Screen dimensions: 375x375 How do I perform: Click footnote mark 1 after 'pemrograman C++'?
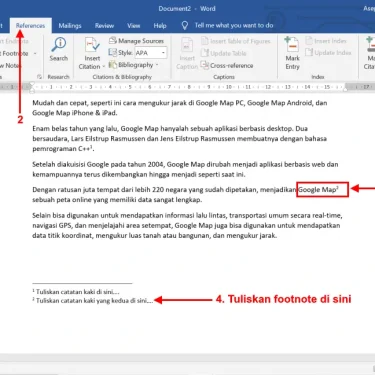point(91,147)
